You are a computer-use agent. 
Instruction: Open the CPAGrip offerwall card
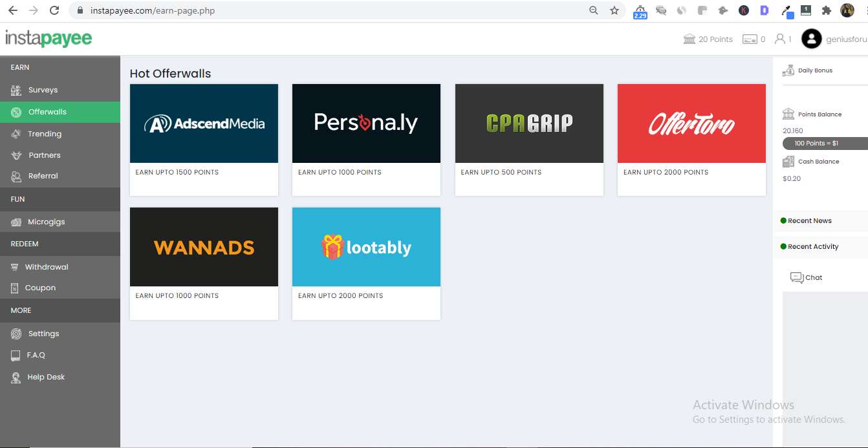[529, 140]
